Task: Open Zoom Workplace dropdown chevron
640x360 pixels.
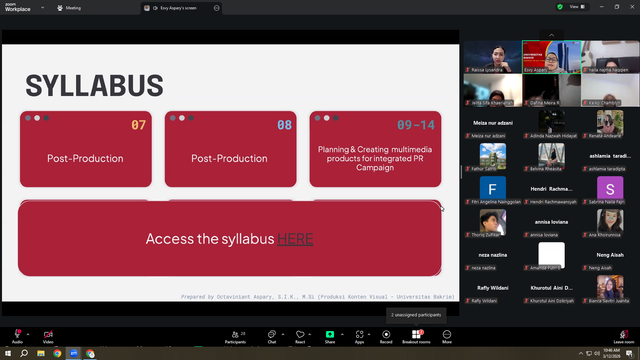Action: click(42, 7)
